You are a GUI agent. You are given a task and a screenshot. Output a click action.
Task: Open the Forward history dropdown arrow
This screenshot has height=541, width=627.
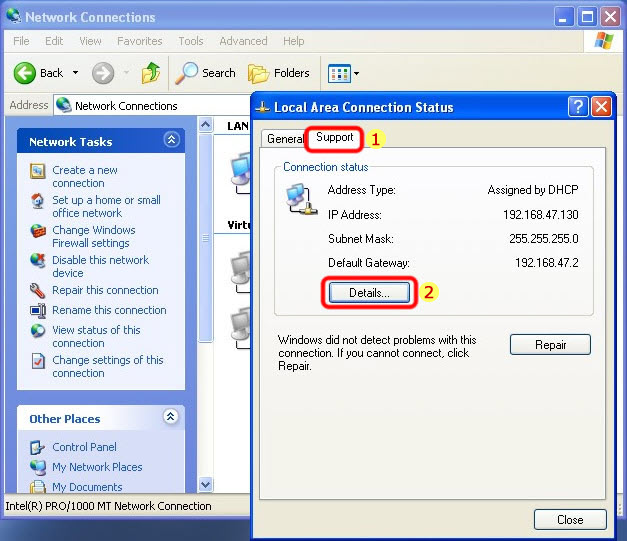click(x=126, y=73)
